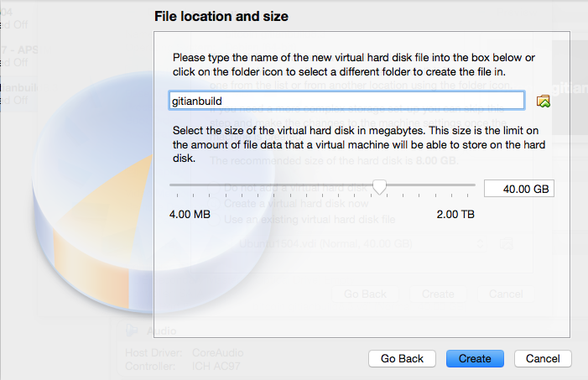Click the 40.00 GB size field

(x=518, y=189)
